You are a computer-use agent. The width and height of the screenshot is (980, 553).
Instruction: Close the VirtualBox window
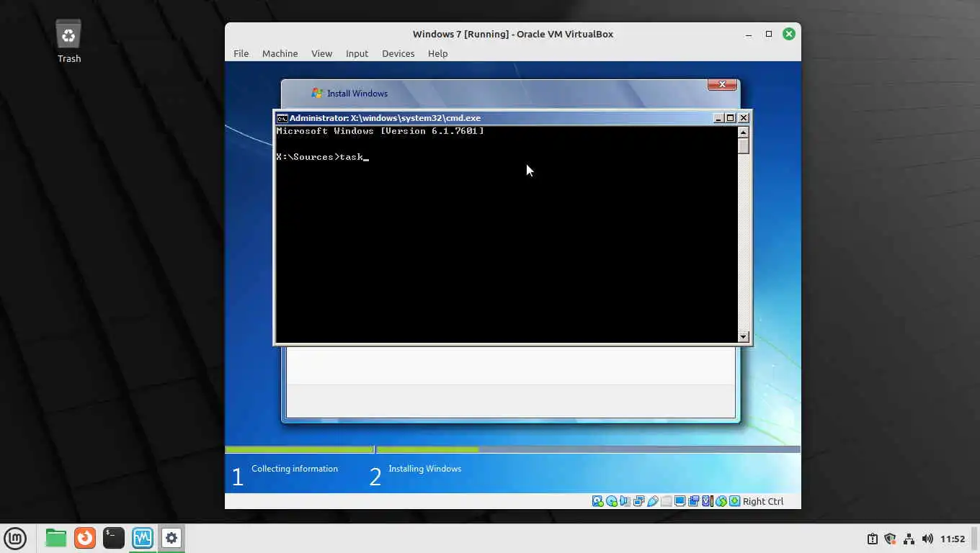pyautogui.click(x=789, y=34)
